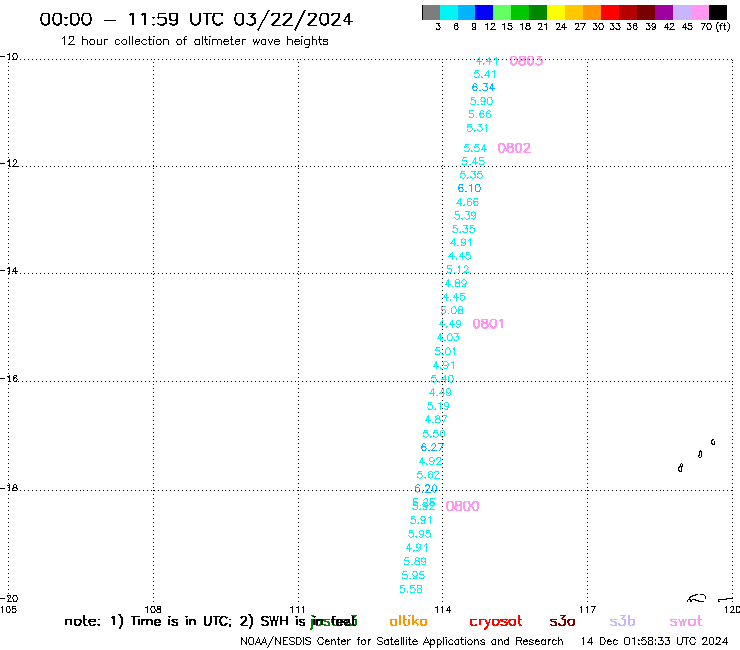
Task: Pick the bright green 18 ft legend swatch
Action: pos(521,12)
